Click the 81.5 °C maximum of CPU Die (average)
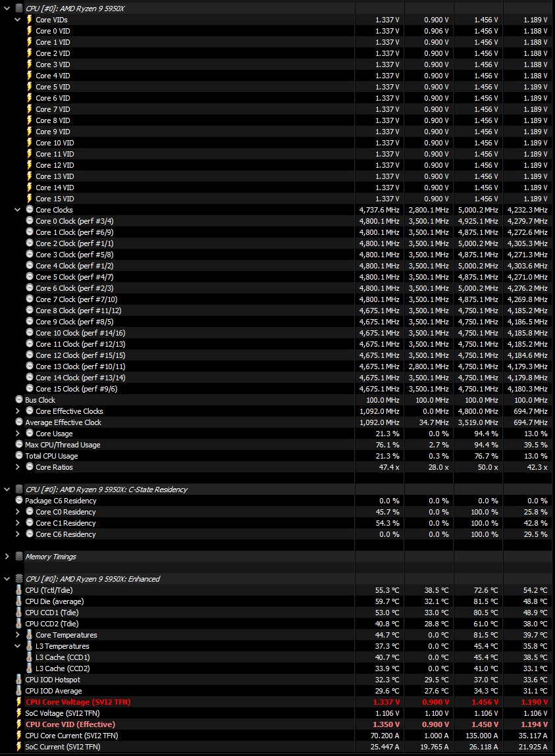Image resolution: width=555 pixels, height=756 pixels. click(485, 601)
